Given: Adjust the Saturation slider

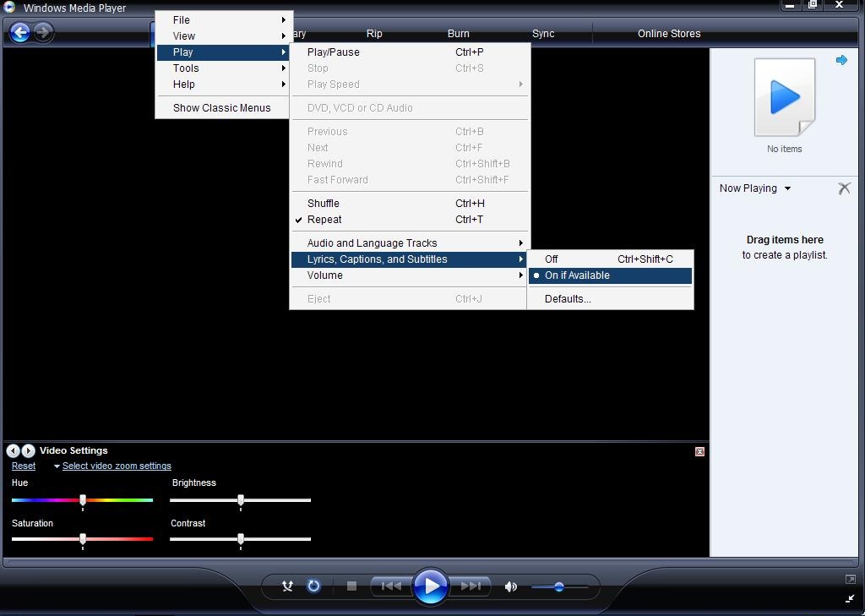Looking at the screenshot, I should tap(82, 539).
